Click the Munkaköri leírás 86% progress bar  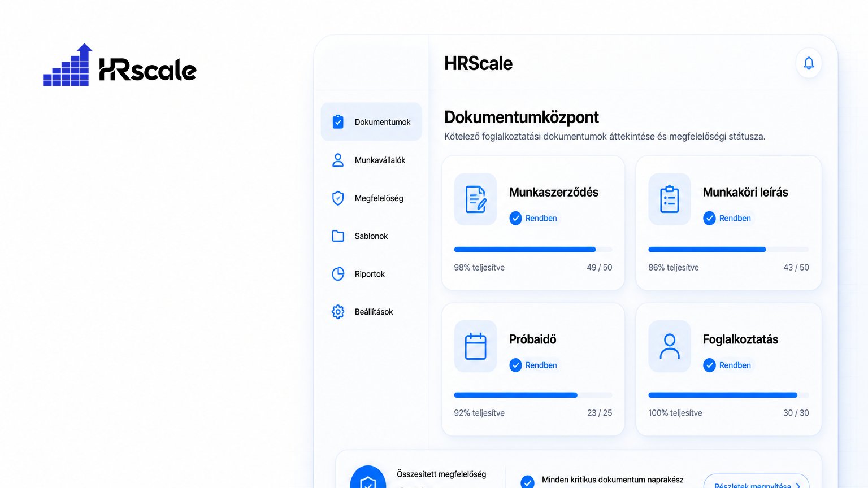728,250
